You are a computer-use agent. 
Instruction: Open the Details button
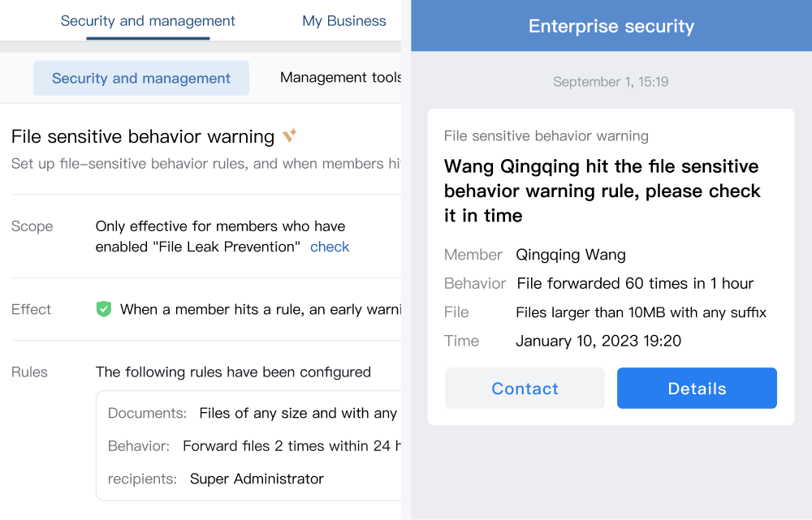pyautogui.click(x=697, y=388)
